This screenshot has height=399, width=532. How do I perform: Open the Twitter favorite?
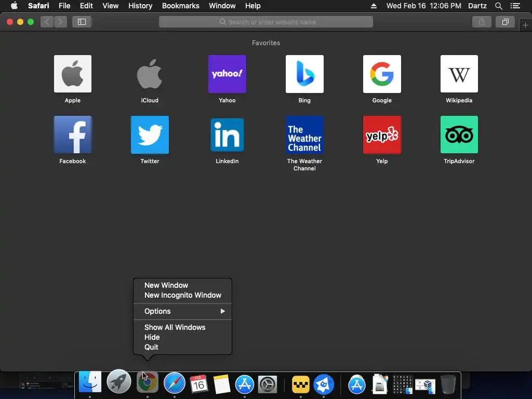(x=150, y=135)
